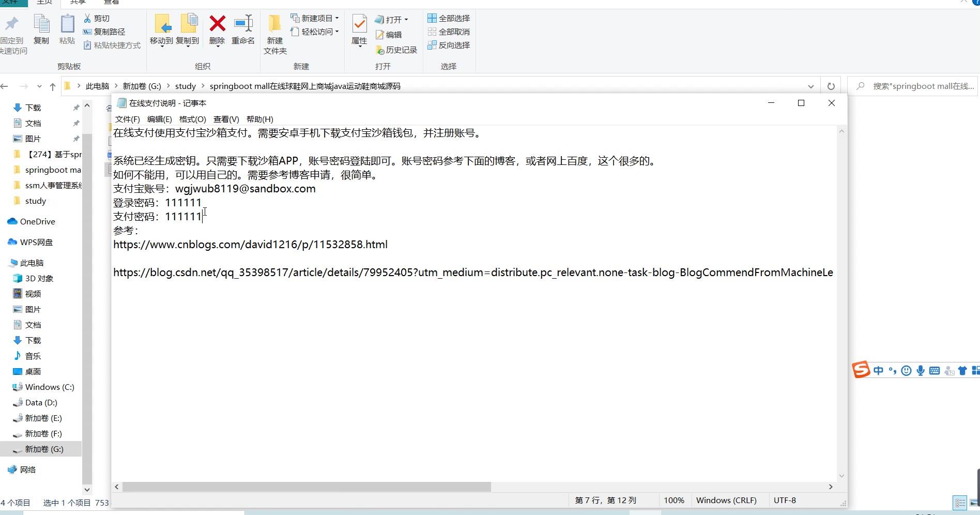Click the Pin to Quick access icon

click(x=11, y=24)
